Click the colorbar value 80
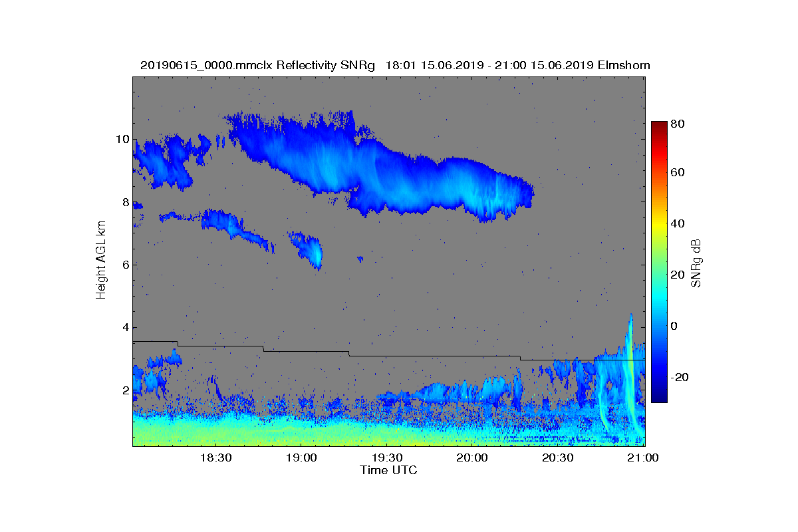Viewport: 798px width, 532px height. pos(678,123)
